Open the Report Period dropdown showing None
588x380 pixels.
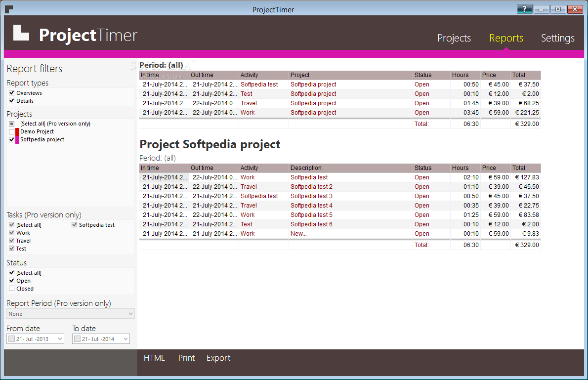tap(71, 314)
